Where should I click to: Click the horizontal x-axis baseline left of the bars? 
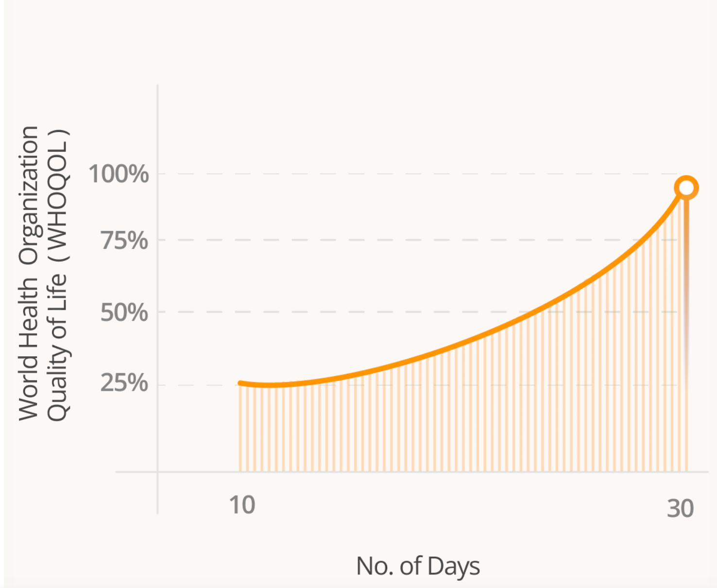(x=194, y=471)
